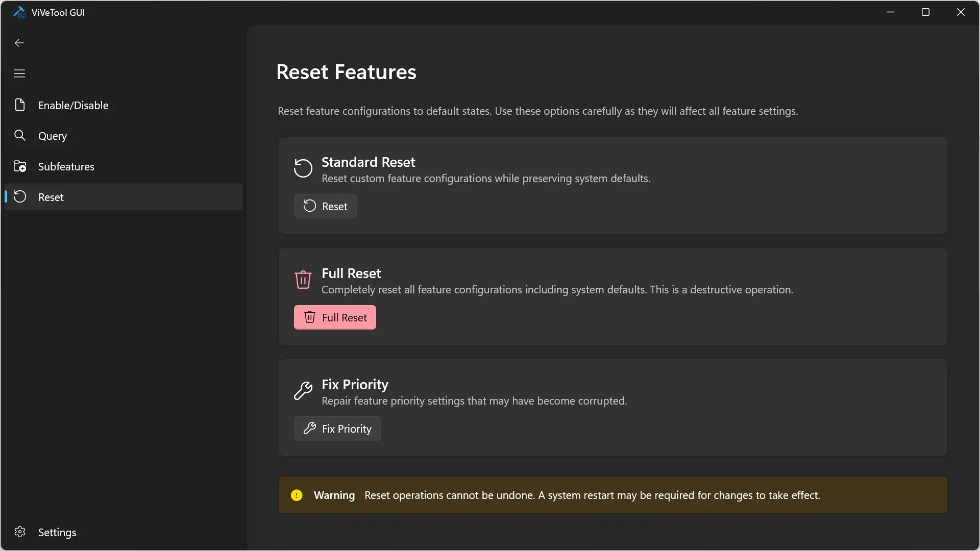Click the yellow warning exclamation icon

pos(297,495)
